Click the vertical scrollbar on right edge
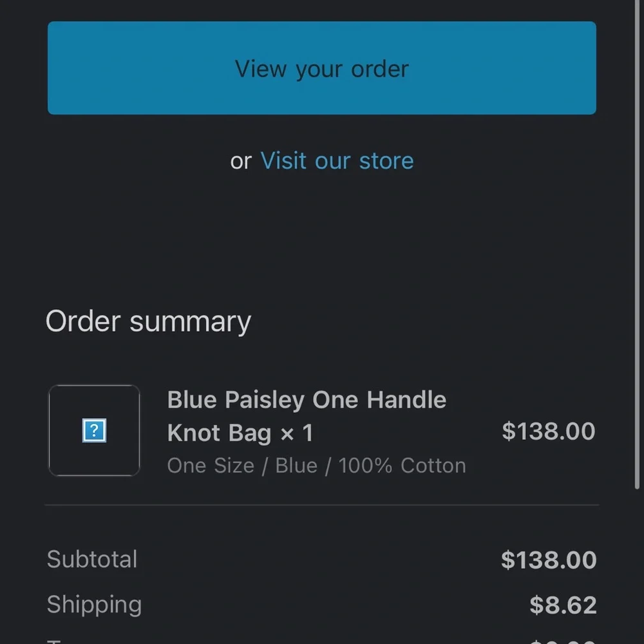 [x=638, y=258]
